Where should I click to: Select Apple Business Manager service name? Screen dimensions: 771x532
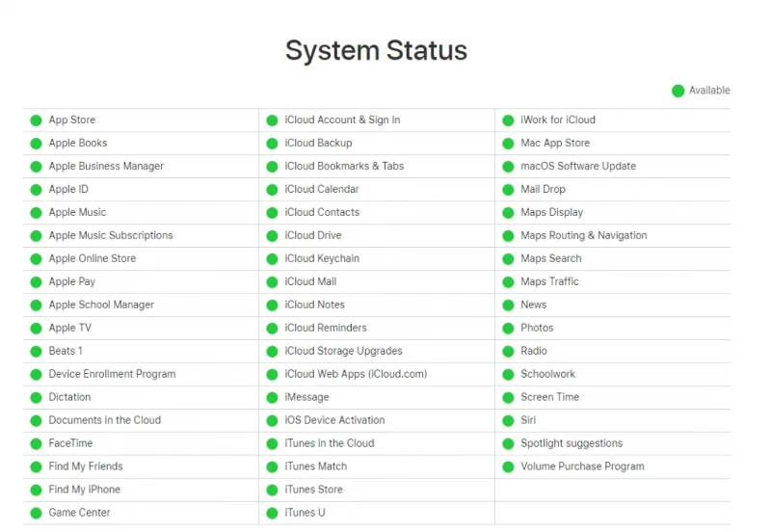106,166
